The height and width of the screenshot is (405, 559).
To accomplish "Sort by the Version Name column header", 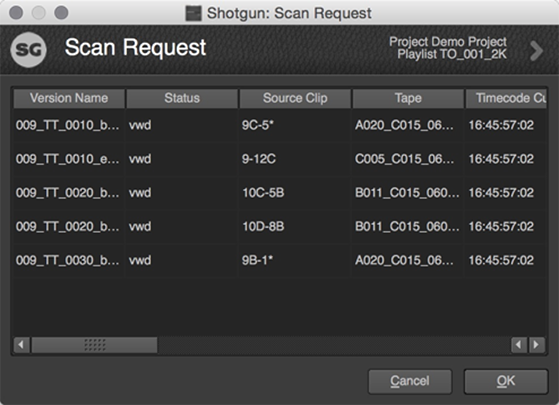I will [x=69, y=98].
